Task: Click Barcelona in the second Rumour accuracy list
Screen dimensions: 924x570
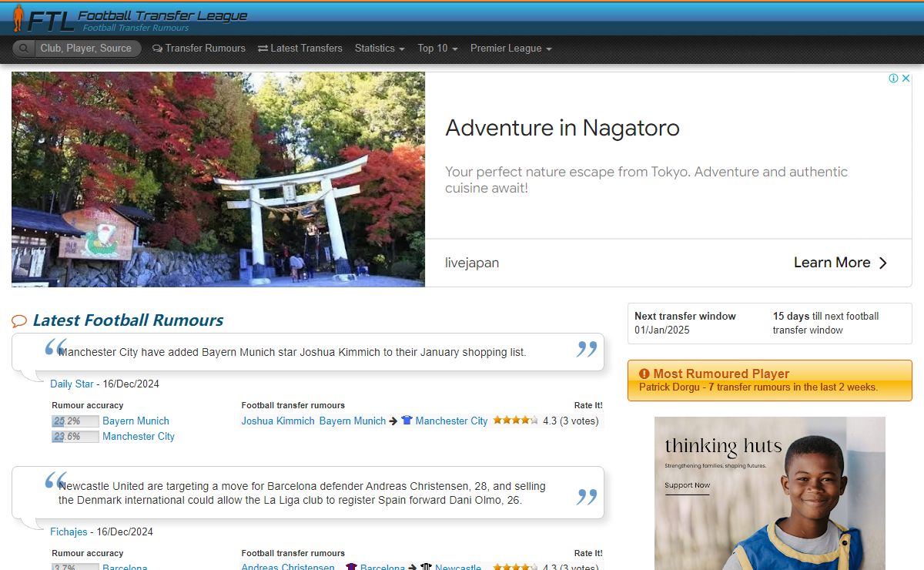Action: (125, 568)
